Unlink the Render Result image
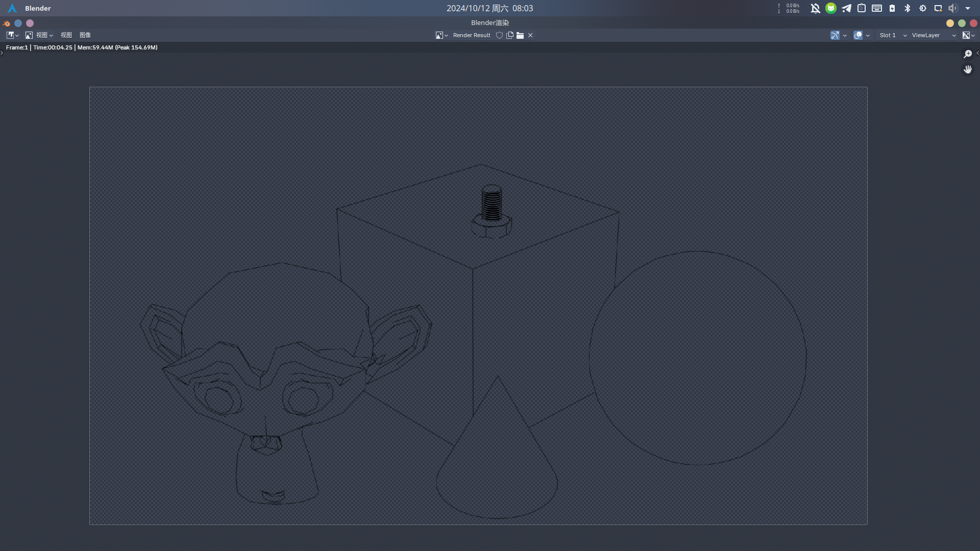Screen dimensions: 980x551 530,35
